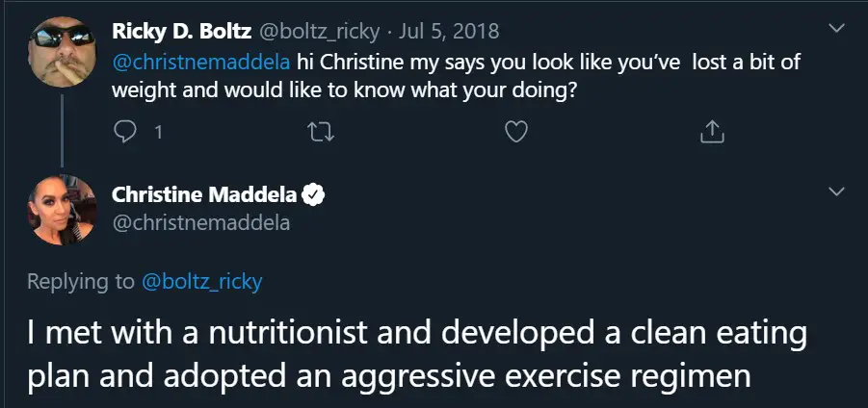
Task: Open Christine Maddela's profile picture
Action: pyautogui.click(x=62, y=210)
